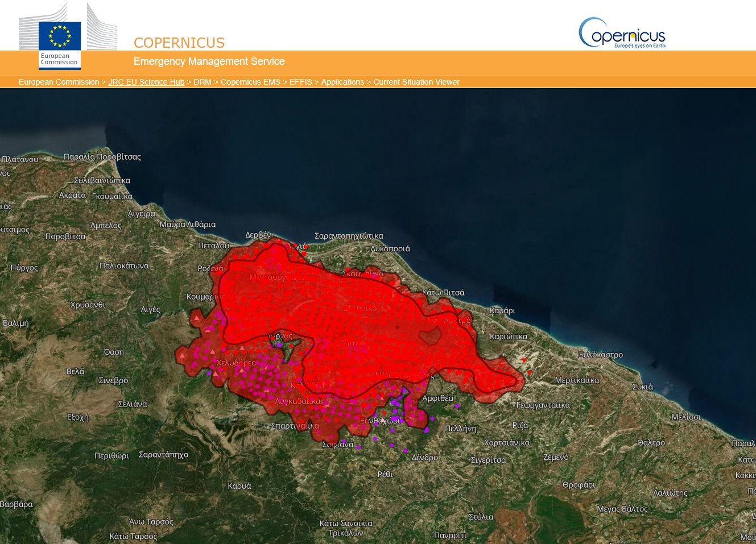The image size is (756, 544).
Task: Click the Μερτικαίικα map label
Action: pos(577,380)
